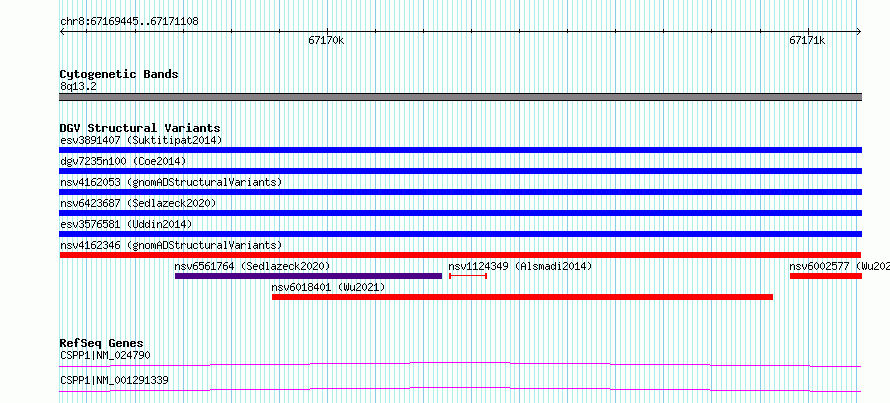Select the blue bar under esv3891407
This screenshot has width=890, height=403.
coord(461,150)
